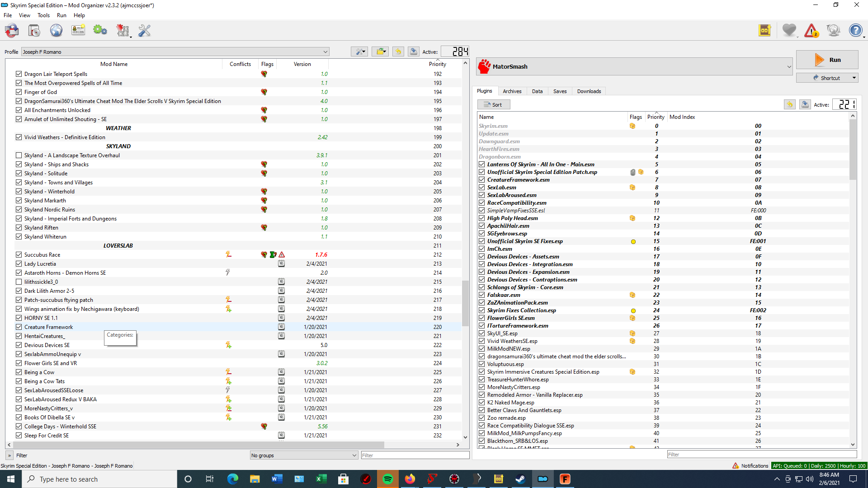Open the Profiles ID card icon

coord(78,31)
